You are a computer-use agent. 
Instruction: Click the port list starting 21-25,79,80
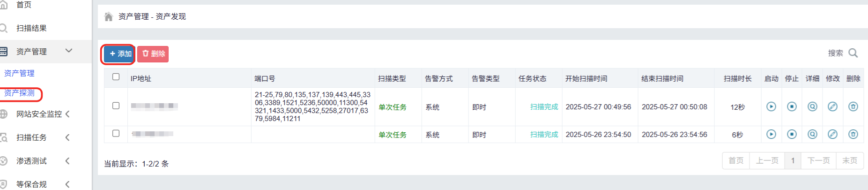pos(312,107)
